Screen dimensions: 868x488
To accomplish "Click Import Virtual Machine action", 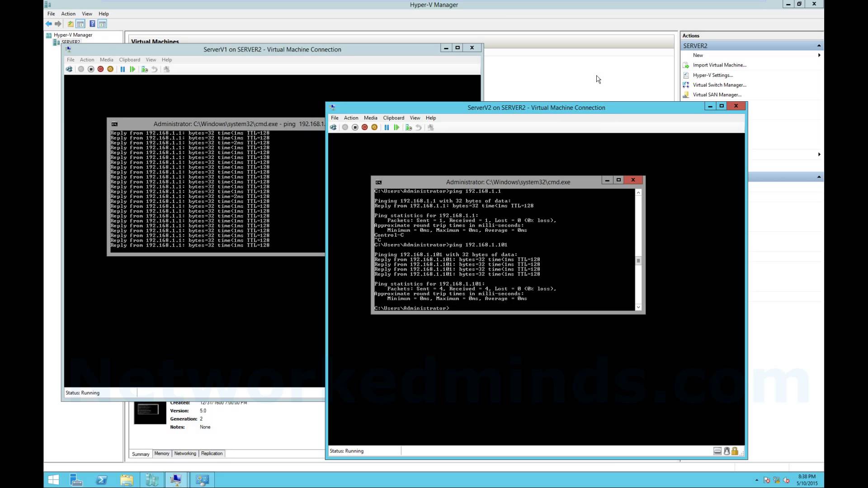I will coord(720,65).
